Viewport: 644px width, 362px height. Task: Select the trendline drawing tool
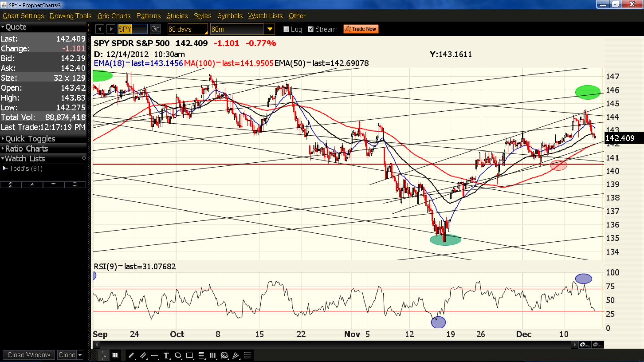[132, 355]
